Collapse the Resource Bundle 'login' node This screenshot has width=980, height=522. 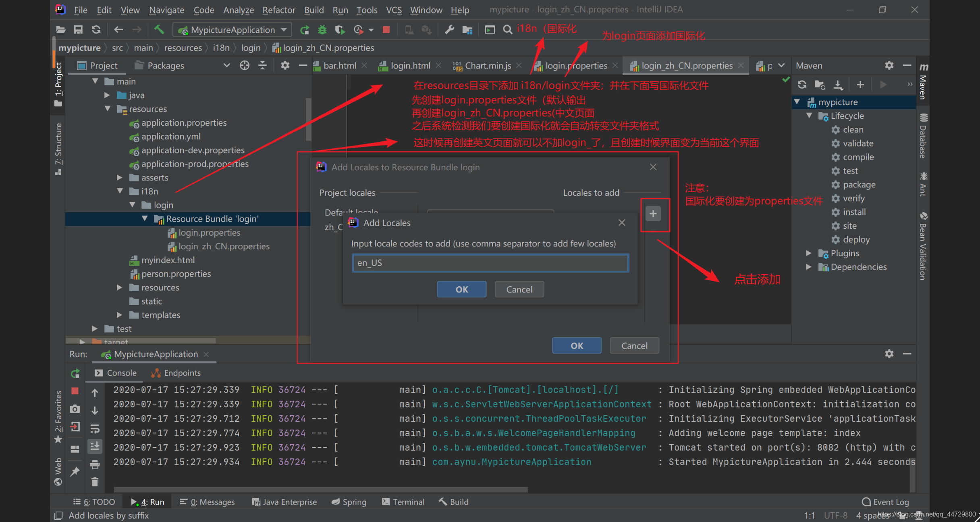[145, 219]
